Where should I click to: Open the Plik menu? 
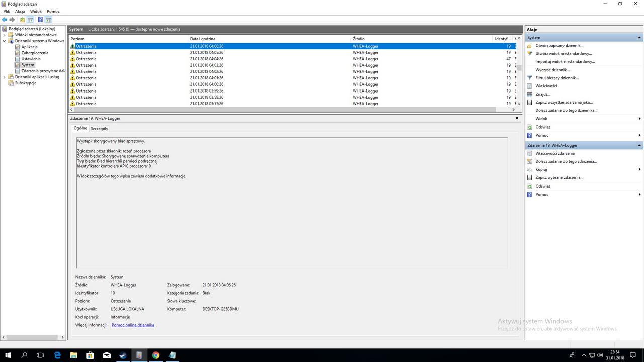[7, 11]
